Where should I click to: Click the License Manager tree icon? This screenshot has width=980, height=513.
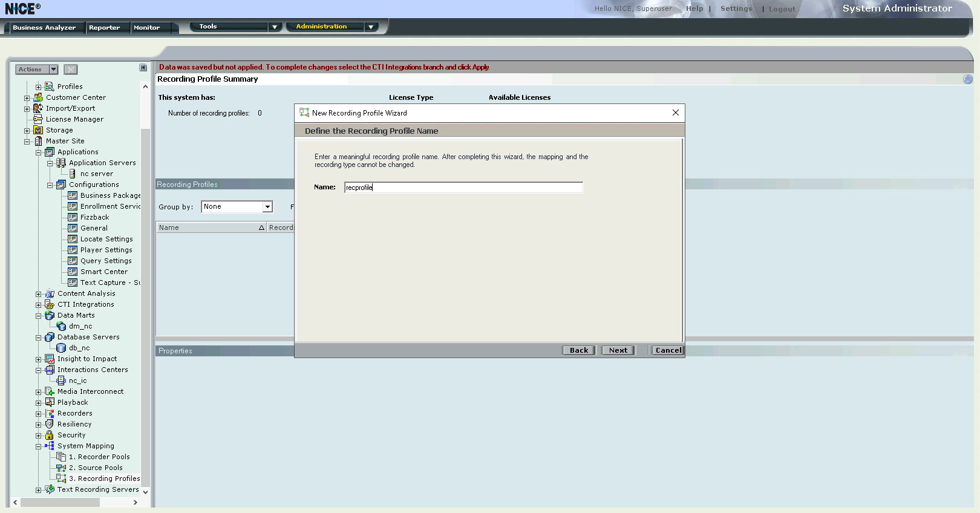click(38, 119)
